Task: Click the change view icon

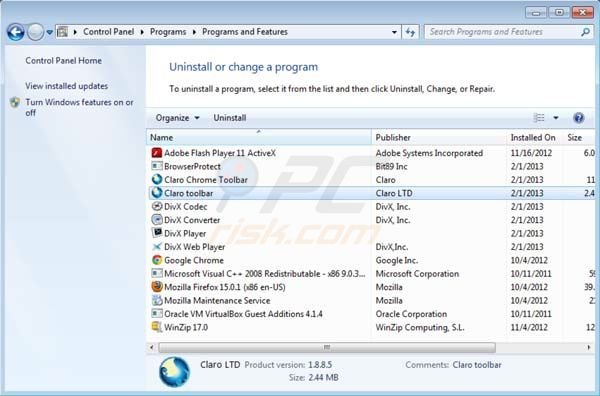Action: pos(539,118)
